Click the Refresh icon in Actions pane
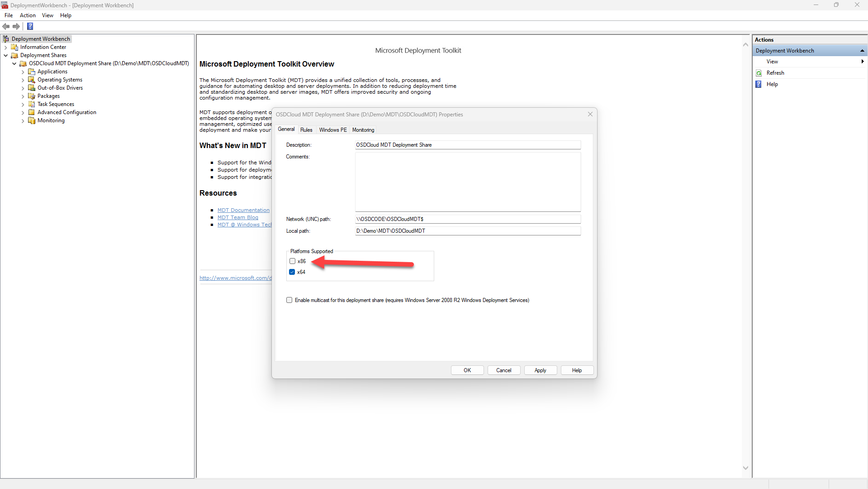The height and width of the screenshot is (489, 868). coord(759,73)
